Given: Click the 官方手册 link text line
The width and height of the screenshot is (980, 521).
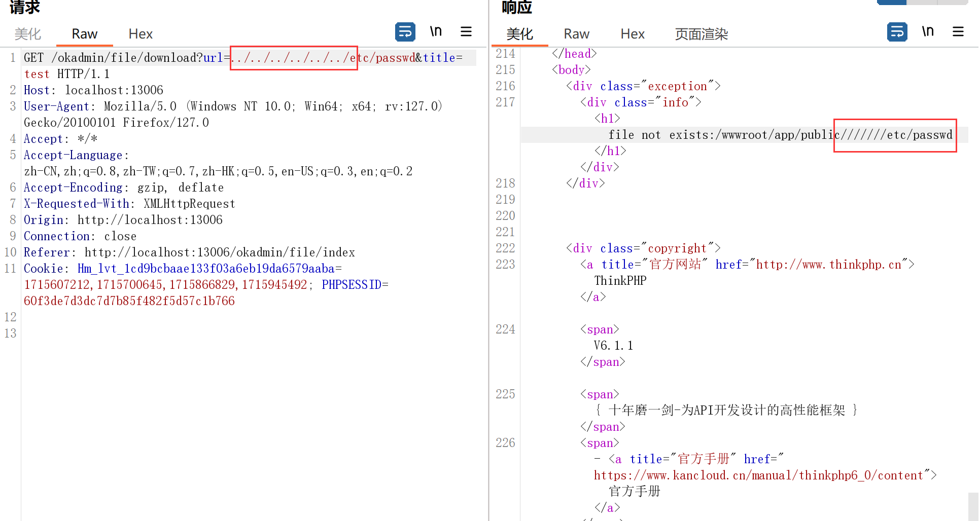Looking at the screenshot, I should [635, 491].
